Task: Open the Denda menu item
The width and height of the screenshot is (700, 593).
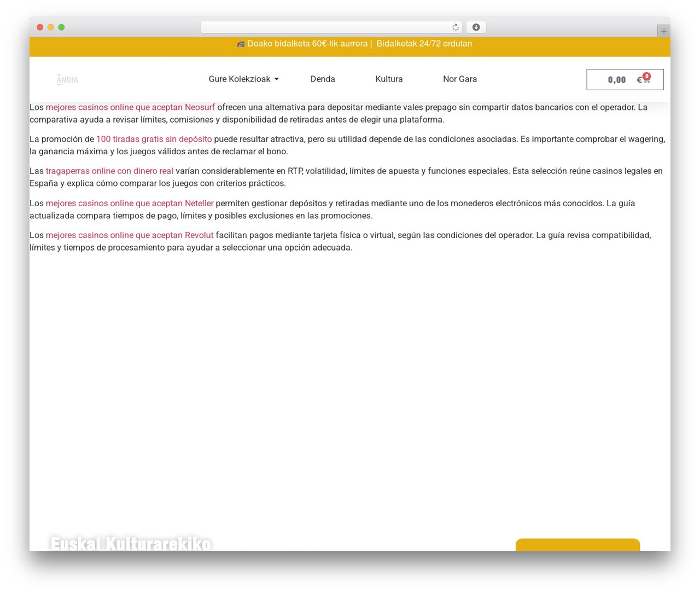Action: [323, 79]
